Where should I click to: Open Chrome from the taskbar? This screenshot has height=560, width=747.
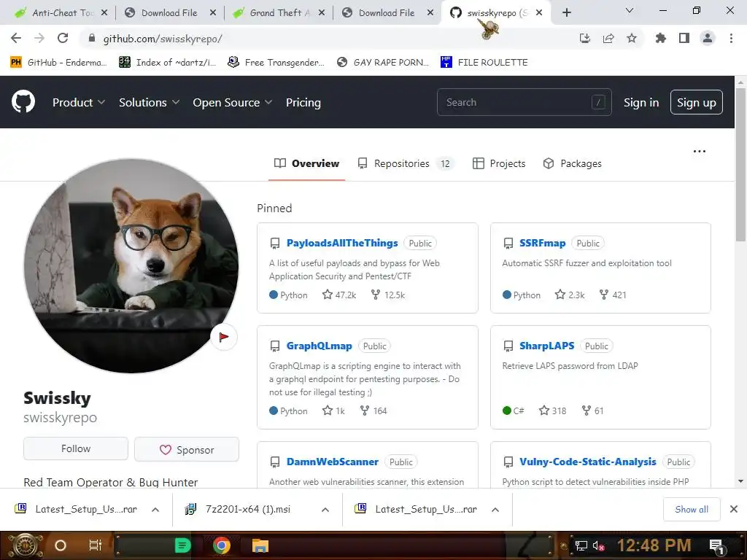[x=221, y=545]
